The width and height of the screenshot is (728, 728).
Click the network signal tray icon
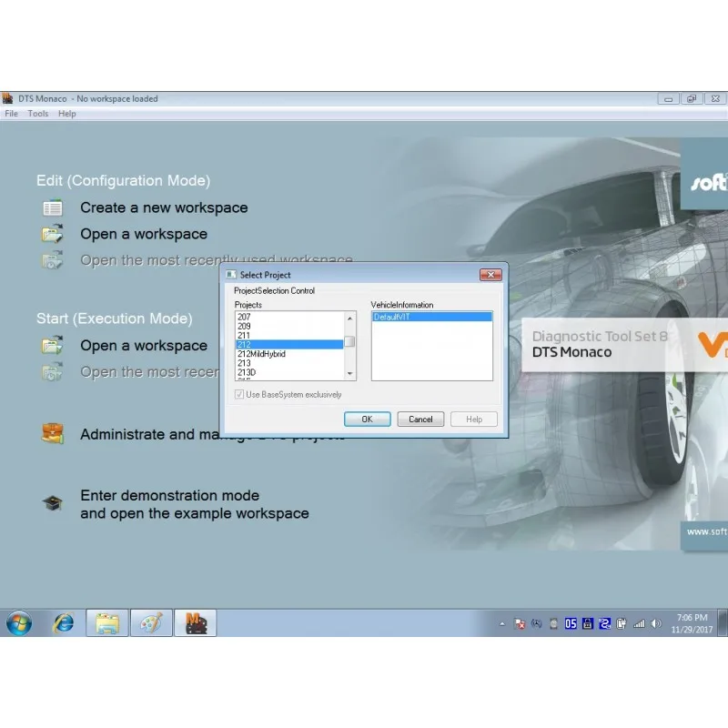click(639, 623)
